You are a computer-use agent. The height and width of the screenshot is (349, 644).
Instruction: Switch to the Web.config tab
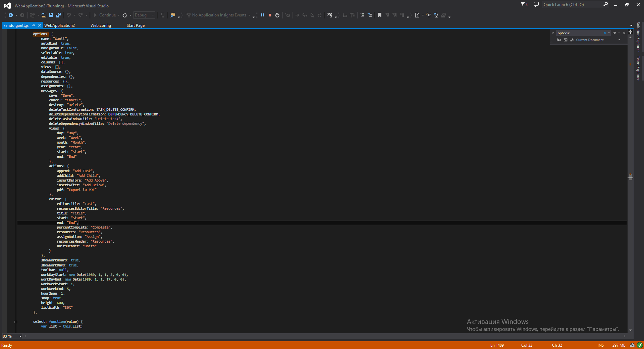[x=101, y=26]
